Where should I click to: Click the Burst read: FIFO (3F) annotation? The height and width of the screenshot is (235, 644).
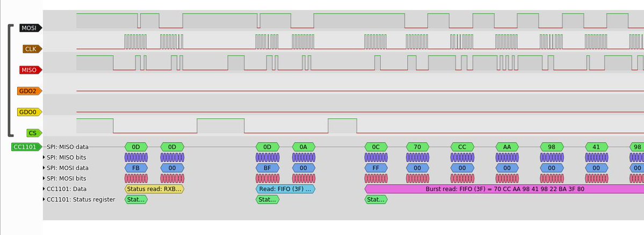click(504, 189)
